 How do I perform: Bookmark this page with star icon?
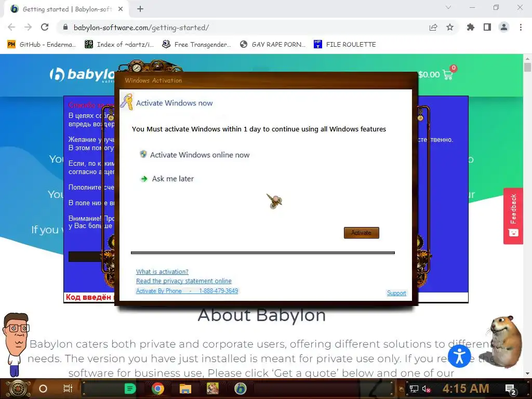coord(450,27)
